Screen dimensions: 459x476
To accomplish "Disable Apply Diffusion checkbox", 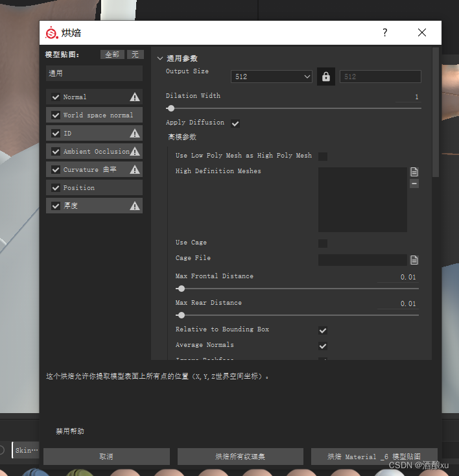I will 235,124.
